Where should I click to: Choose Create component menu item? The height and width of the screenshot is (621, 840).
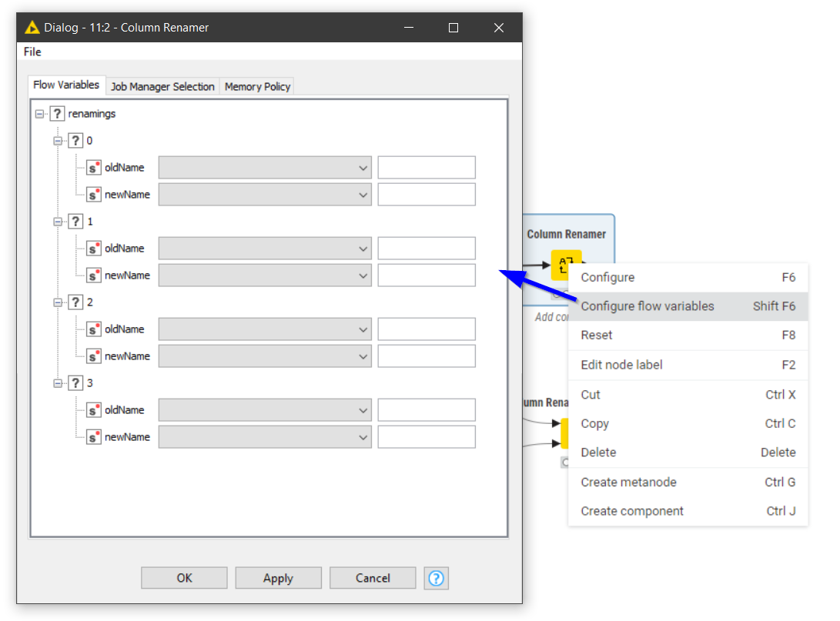pyautogui.click(x=688, y=511)
